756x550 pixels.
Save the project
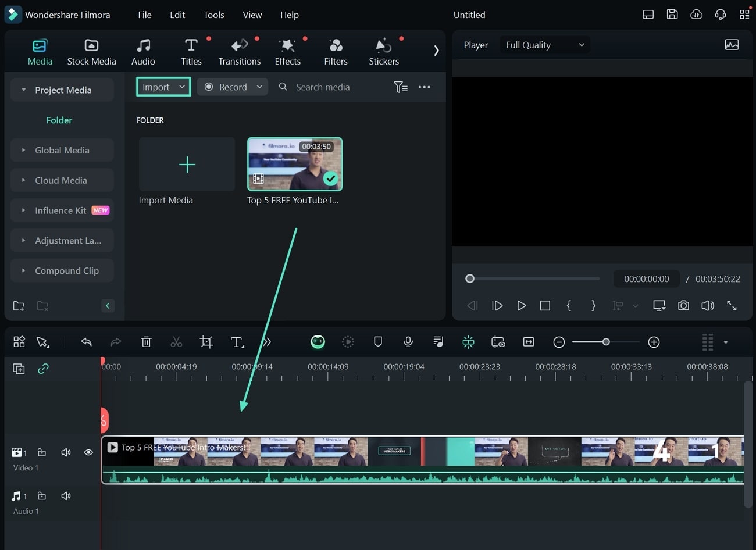point(672,15)
